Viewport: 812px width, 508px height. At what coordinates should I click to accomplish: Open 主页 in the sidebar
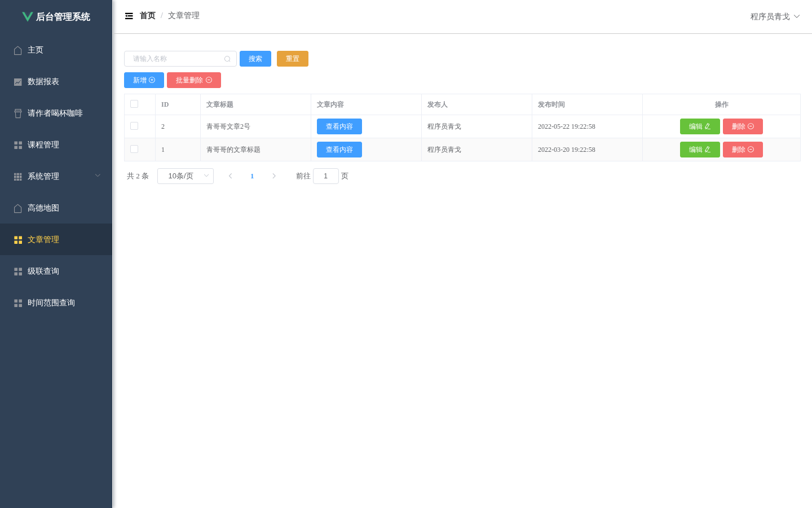tap(56, 50)
